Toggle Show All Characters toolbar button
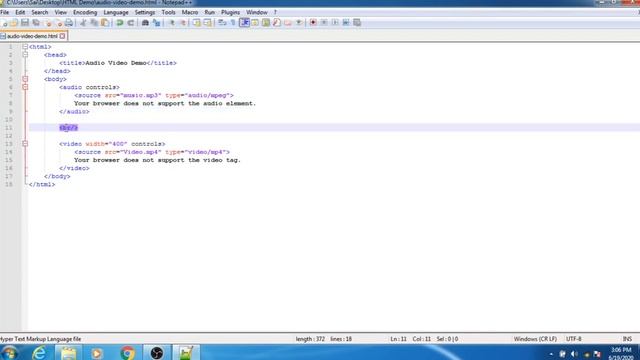The height and width of the screenshot is (360, 640). tap(233, 23)
